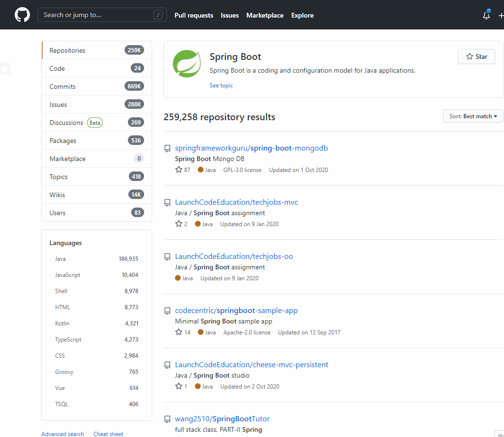Open the See topic link
Viewport: 504px width, 437px height.
click(221, 85)
